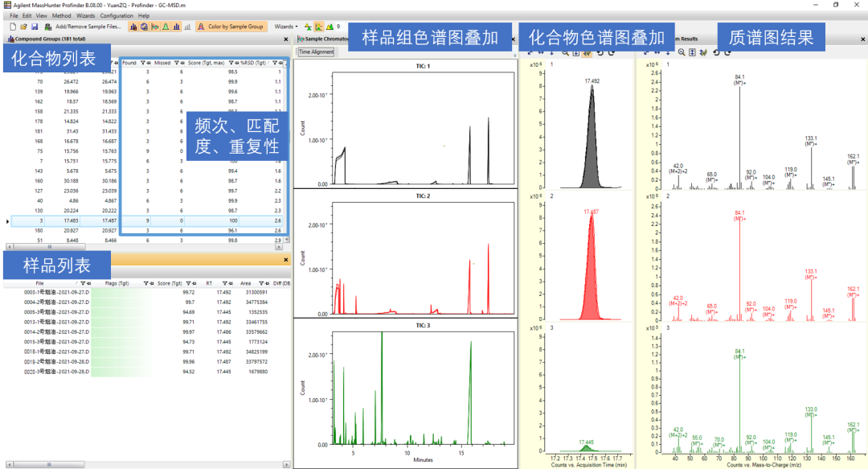
Task: Click the New file icon in toolbar
Action: click(13, 27)
